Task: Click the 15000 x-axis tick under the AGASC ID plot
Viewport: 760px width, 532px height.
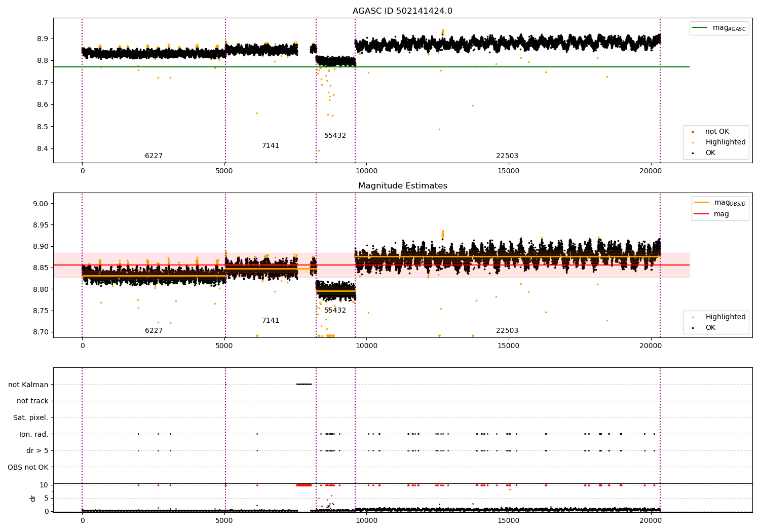Action: point(508,171)
